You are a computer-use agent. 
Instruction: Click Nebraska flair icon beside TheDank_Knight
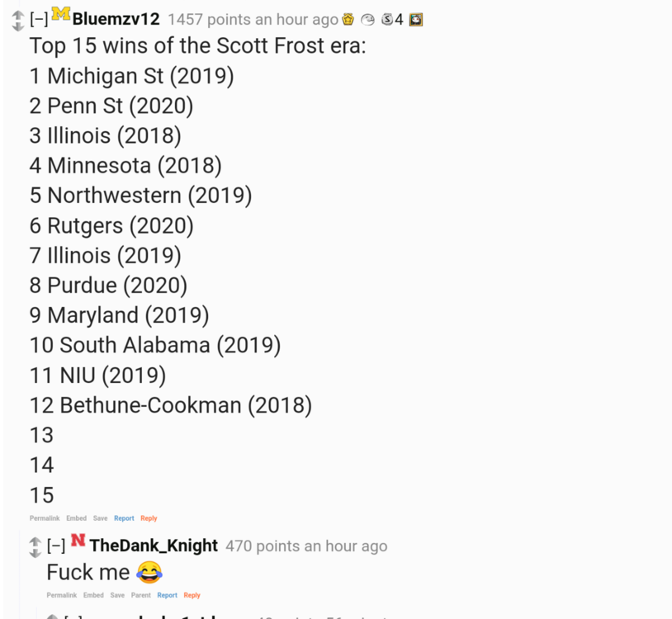point(78,541)
